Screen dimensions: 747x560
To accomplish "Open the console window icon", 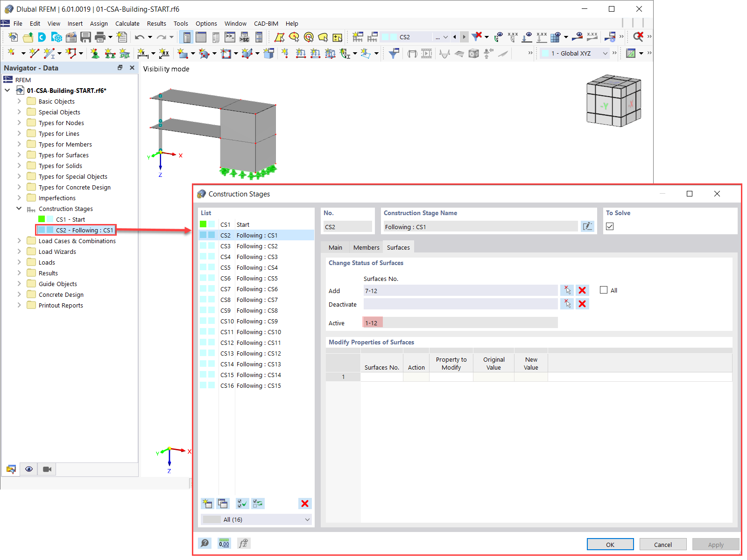I will [230, 37].
